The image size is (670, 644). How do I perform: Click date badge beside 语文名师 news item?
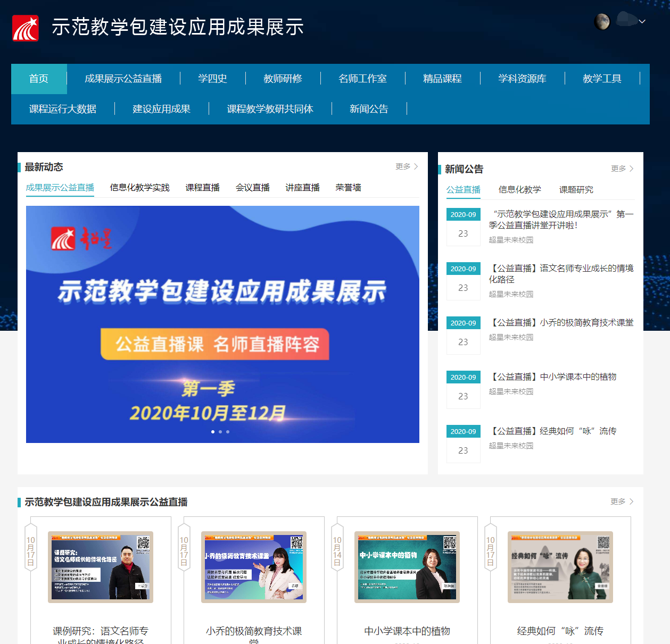(x=464, y=281)
